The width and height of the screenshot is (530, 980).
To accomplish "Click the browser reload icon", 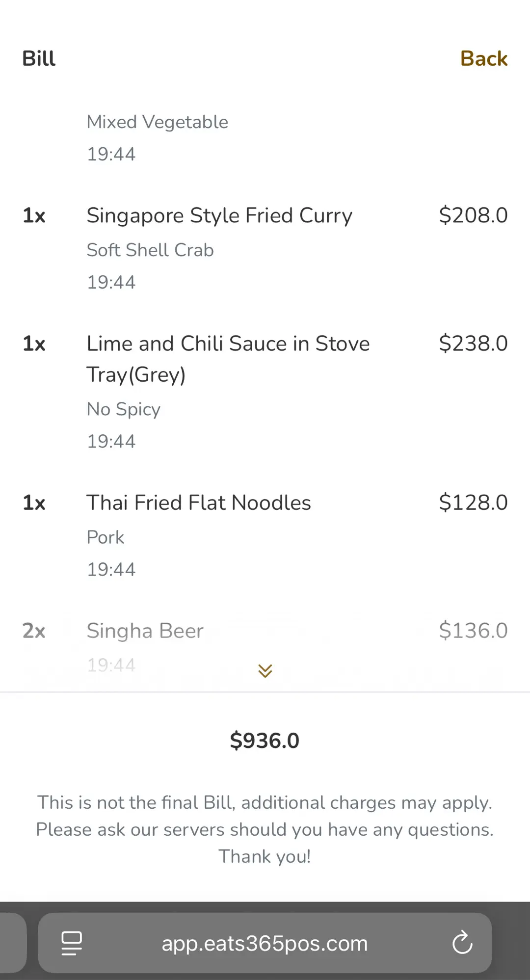I will (462, 943).
